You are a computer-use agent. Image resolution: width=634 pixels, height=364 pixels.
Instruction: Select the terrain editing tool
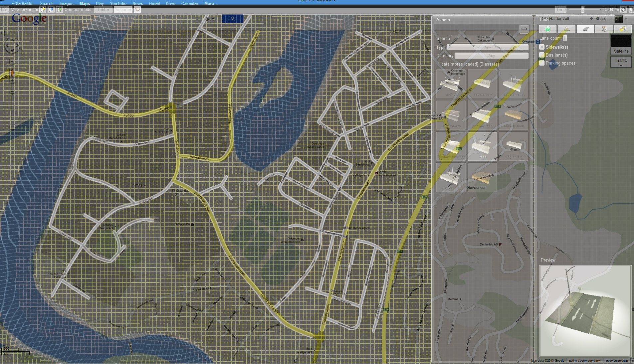click(567, 29)
